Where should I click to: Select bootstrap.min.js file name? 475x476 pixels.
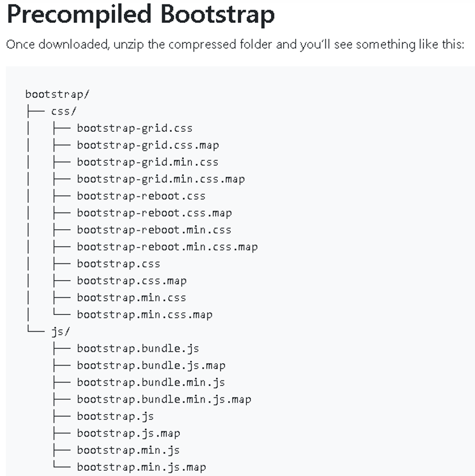128,450
